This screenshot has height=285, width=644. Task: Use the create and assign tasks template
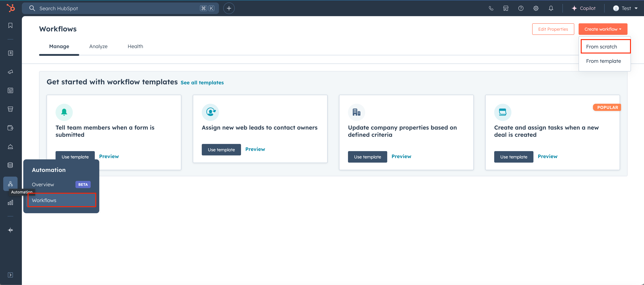click(514, 157)
